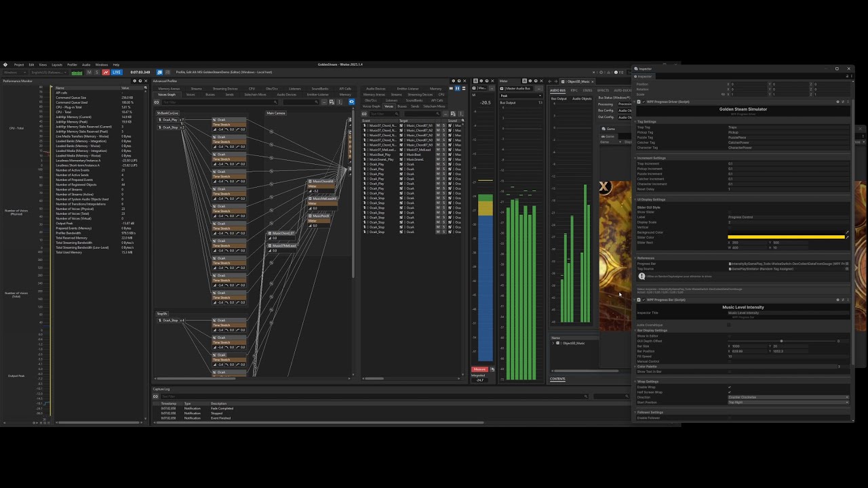
Task: Open the Start Position dropdown
Action: [x=789, y=402]
